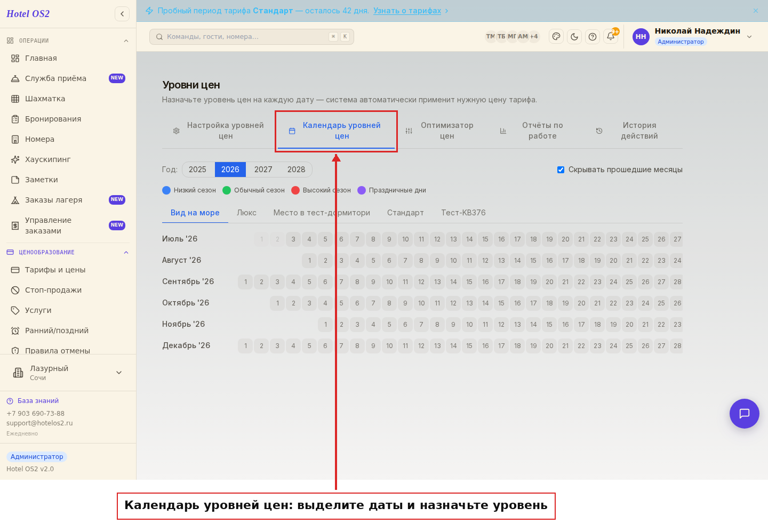
Task: Open Главная in sidebar
Action: (68, 58)
